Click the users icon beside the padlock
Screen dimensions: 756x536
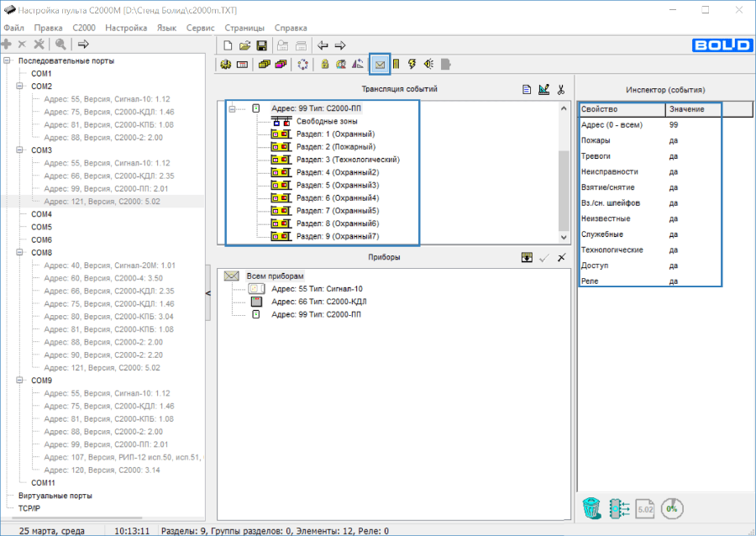pos(341,64)
